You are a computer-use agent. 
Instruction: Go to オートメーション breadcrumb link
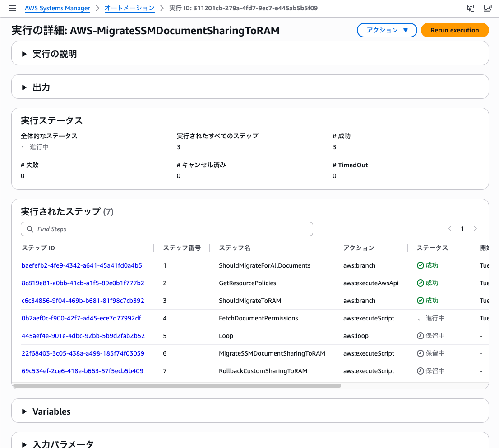point(129,8)
